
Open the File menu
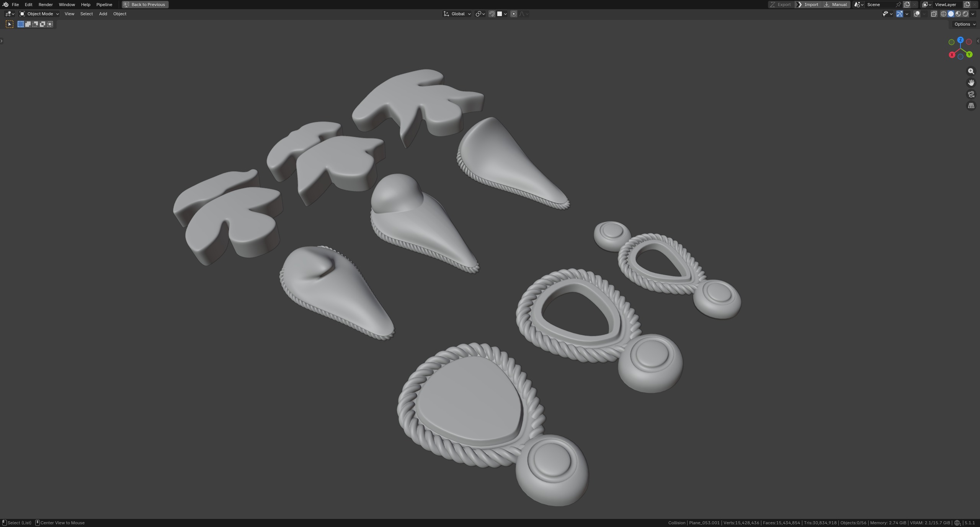pyautogui.click(x=15, y=5)
